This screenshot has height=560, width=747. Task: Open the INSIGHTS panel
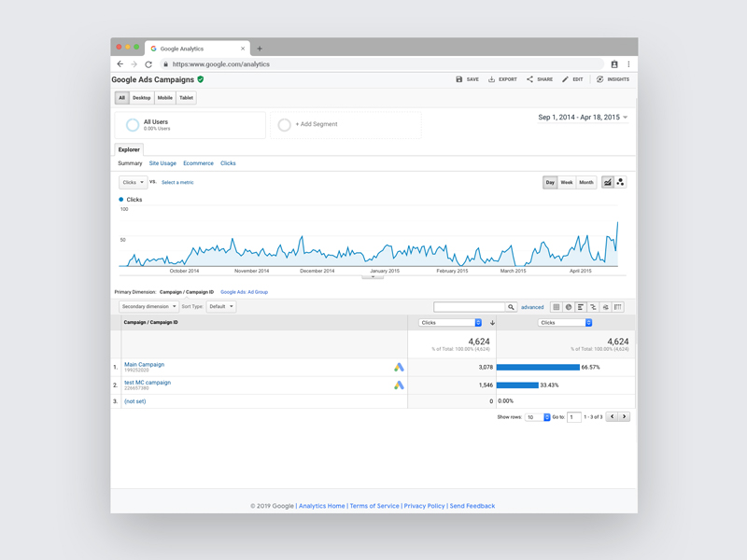[x=613, y=79]
